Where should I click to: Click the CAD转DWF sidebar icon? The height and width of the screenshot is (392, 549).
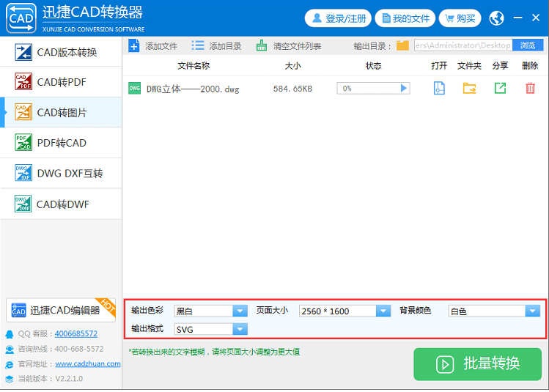(23, 204)
